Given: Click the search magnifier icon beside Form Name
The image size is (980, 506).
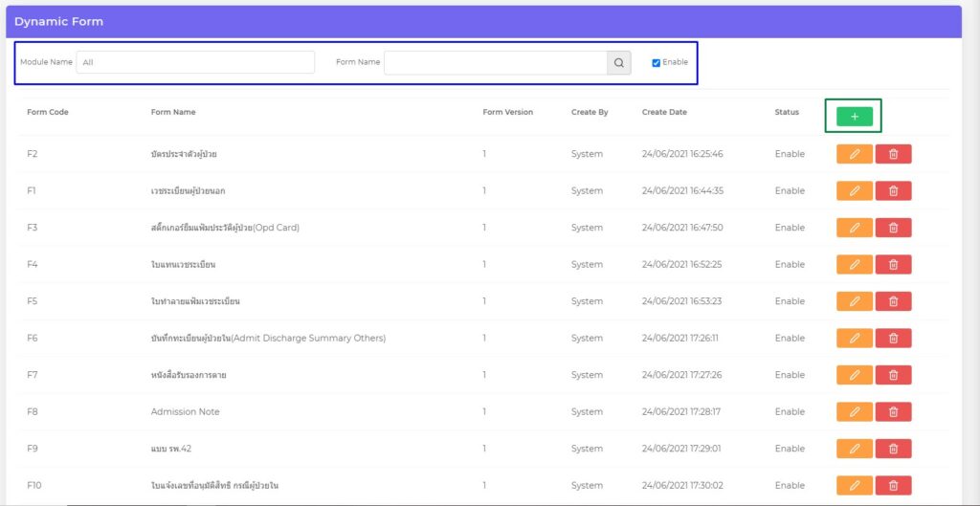Looking at the screenshot, I should point(619,63).
